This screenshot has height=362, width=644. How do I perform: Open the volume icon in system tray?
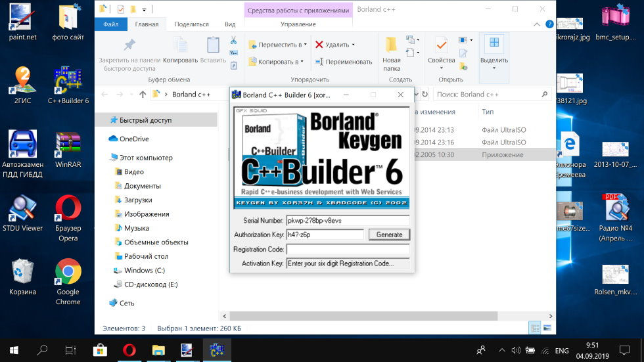pyautogui.click(x=516, y=351)
